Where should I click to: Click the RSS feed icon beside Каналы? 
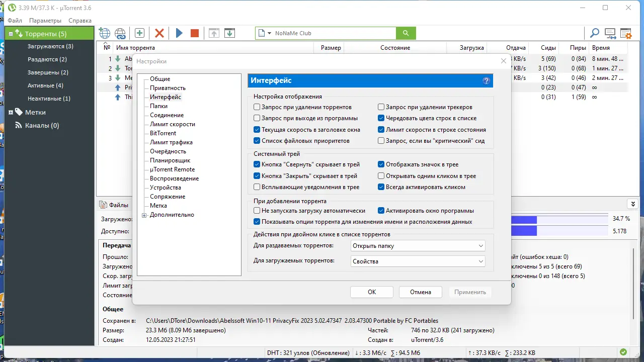[19, 125]
